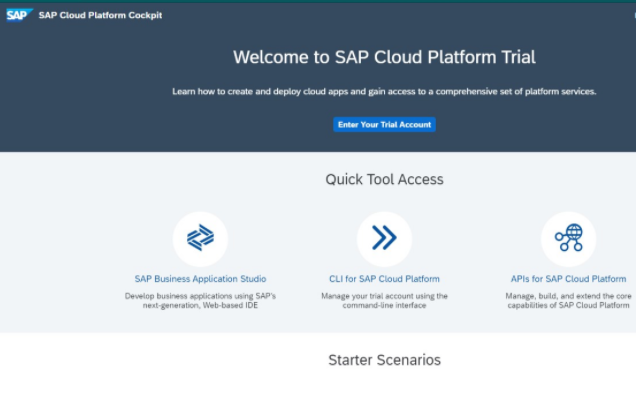Click the 'Manage your trial account' description

coord(384,296)
